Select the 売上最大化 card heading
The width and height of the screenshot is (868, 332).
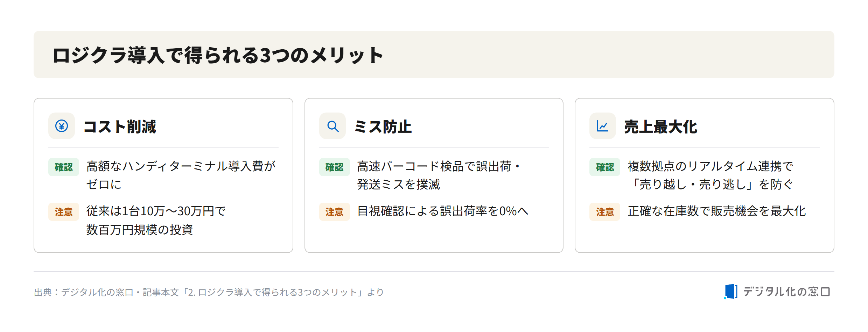click(x=661, y=127)
